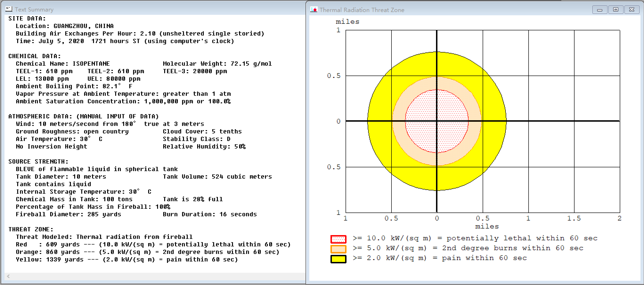Click the Text Summary window icon

point(9,9)
